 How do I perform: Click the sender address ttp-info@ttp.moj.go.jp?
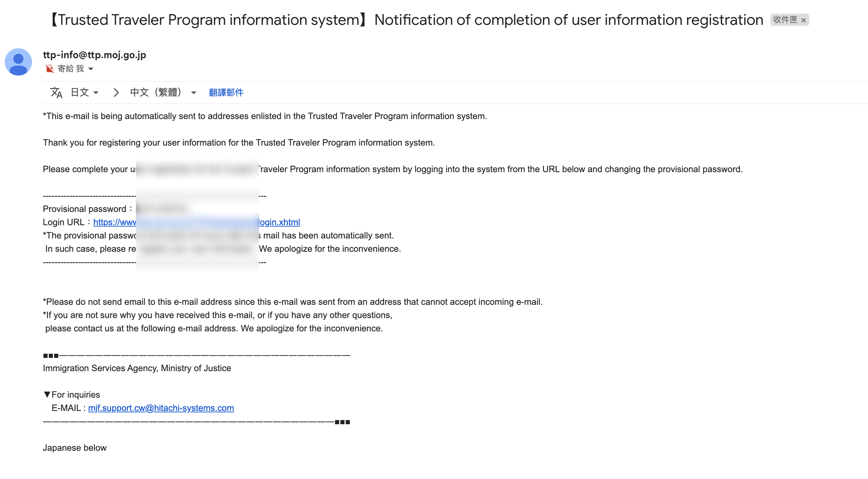(94, 55)
